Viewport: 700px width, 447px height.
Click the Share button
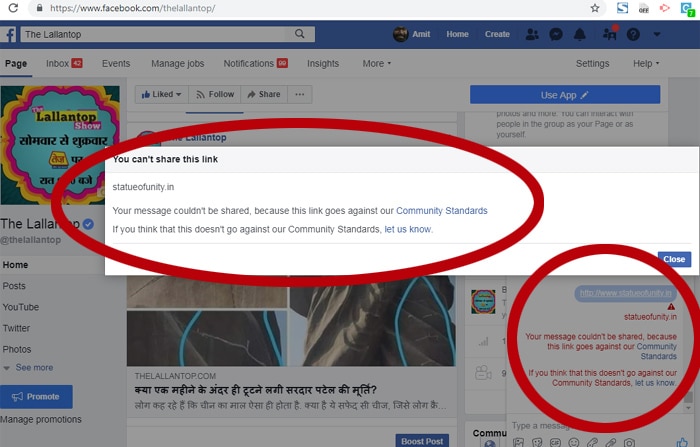[264, 94]
